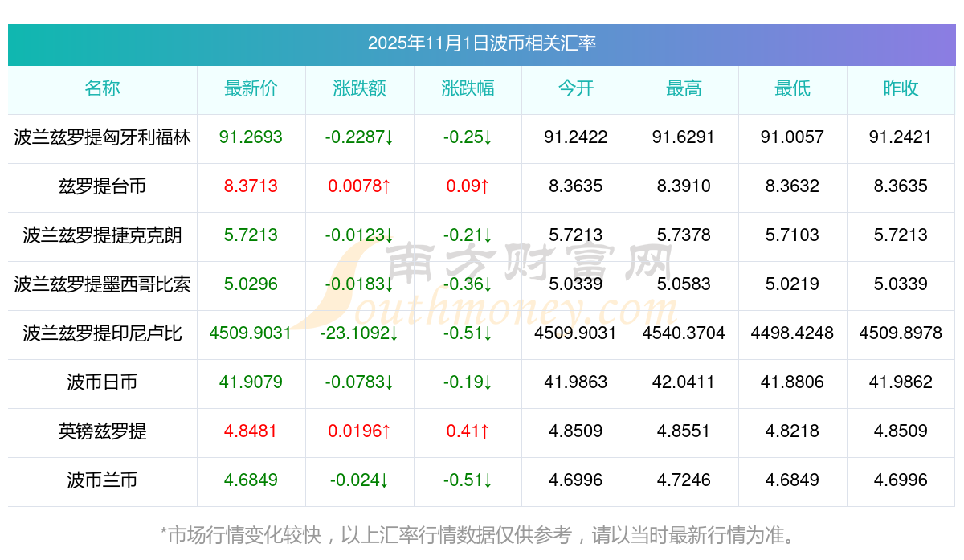Viewport: 964px width, 560px height.
Task: Click the 波兰兹罗提匈牙利福林 row label
Action: (102, 137)
